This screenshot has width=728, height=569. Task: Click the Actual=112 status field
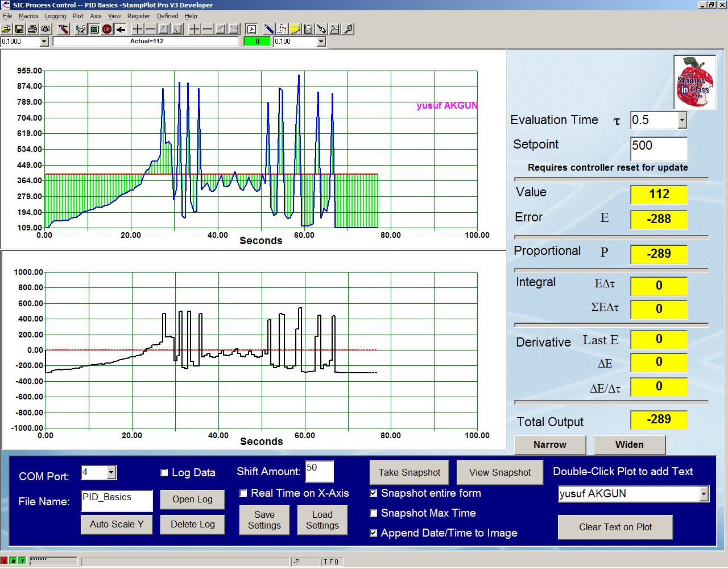click(x=146, y=42)
